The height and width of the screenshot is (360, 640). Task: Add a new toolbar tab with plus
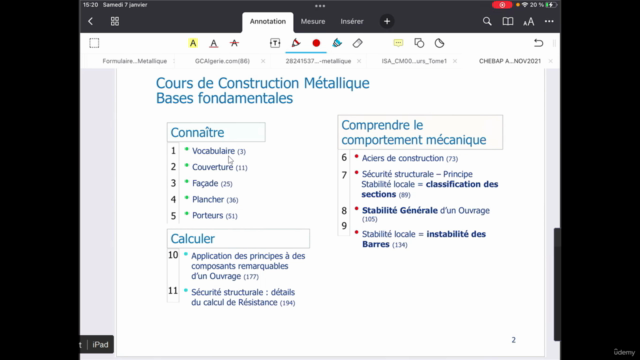click(x=387, y=21)
